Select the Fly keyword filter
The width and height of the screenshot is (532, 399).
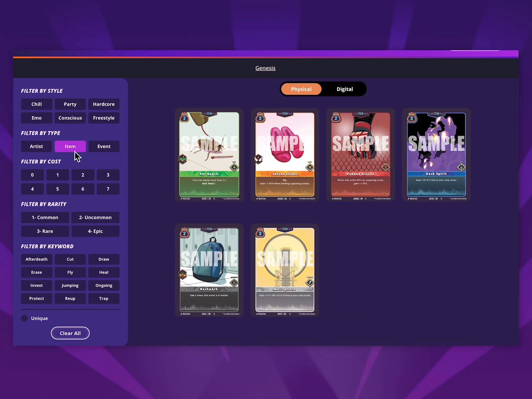click(x=70, y=272)
